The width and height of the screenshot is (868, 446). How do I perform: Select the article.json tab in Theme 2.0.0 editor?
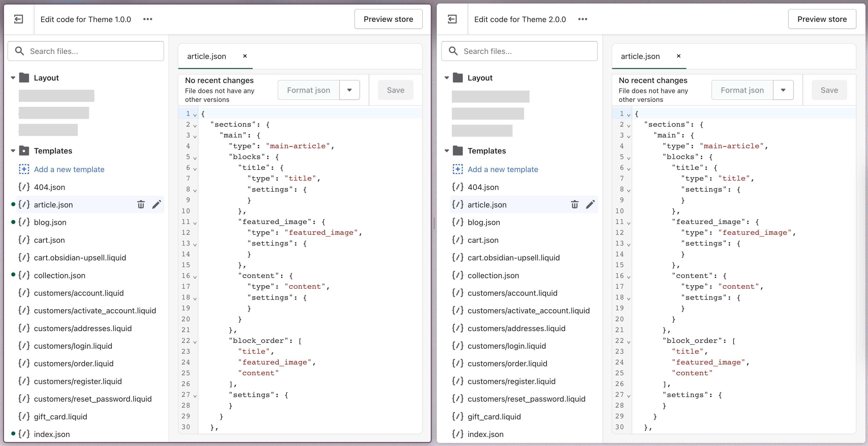pyautogui.click(x=640, y=56)
